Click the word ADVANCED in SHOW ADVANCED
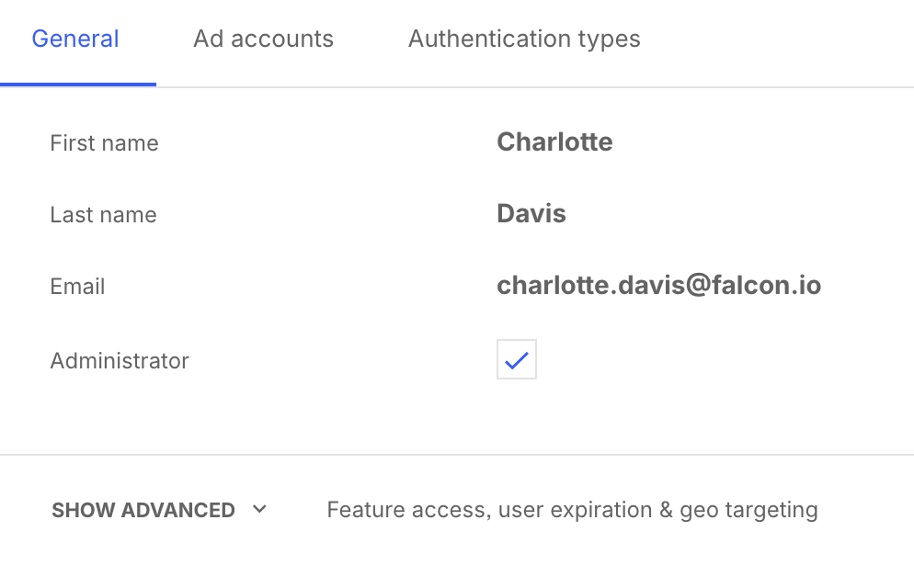Image resolution: width=914 pixels, height=588 pixels. pyautogui.click(x=177, y=510)
